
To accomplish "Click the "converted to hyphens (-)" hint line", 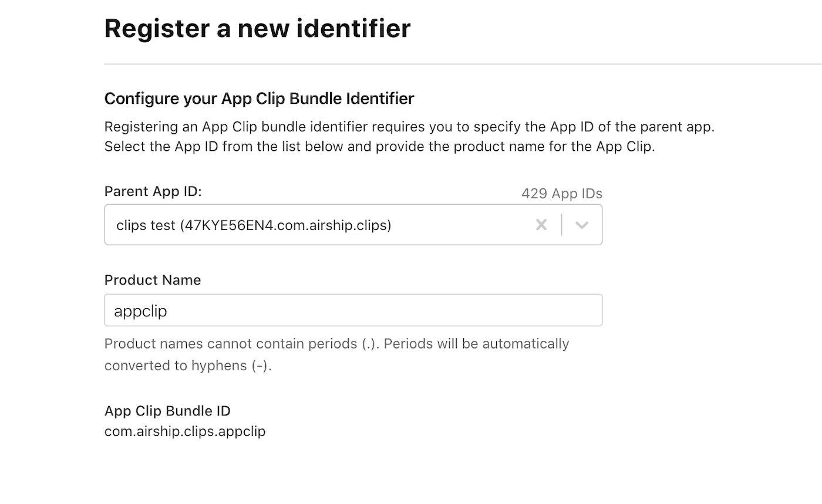I will pyautogui.click(x=188, y=366).
